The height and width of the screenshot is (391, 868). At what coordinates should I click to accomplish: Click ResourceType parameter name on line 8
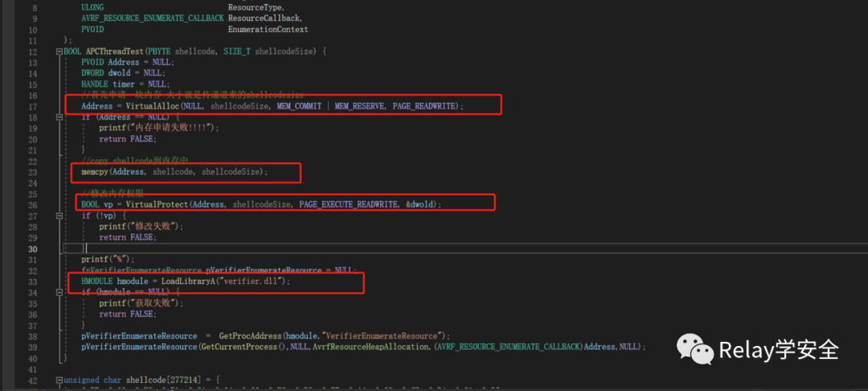[256, 8]
